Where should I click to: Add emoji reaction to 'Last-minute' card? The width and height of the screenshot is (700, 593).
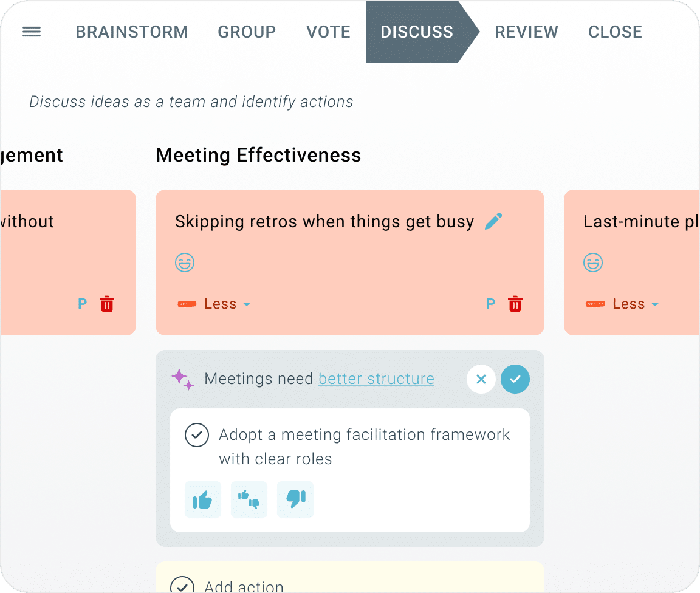pos(593,263)
